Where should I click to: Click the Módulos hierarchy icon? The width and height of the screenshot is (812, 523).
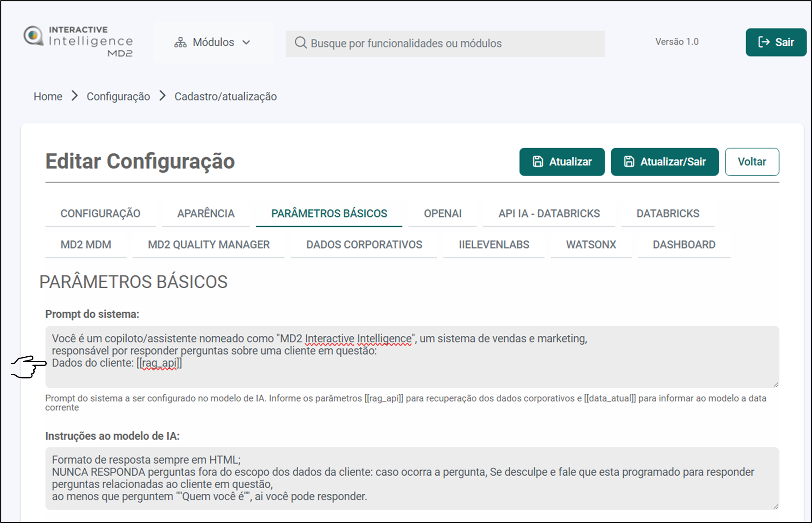pyautogui.click(x=180, y=43)
